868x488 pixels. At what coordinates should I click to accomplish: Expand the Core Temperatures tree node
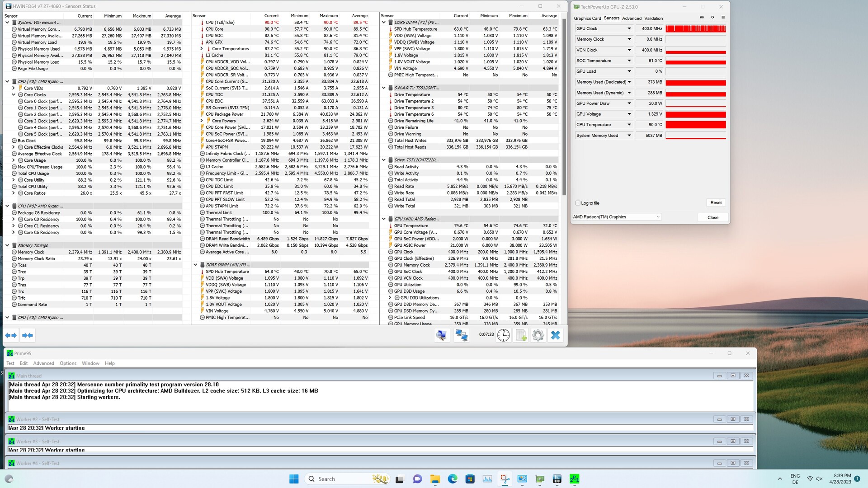(x=202, y=49)
